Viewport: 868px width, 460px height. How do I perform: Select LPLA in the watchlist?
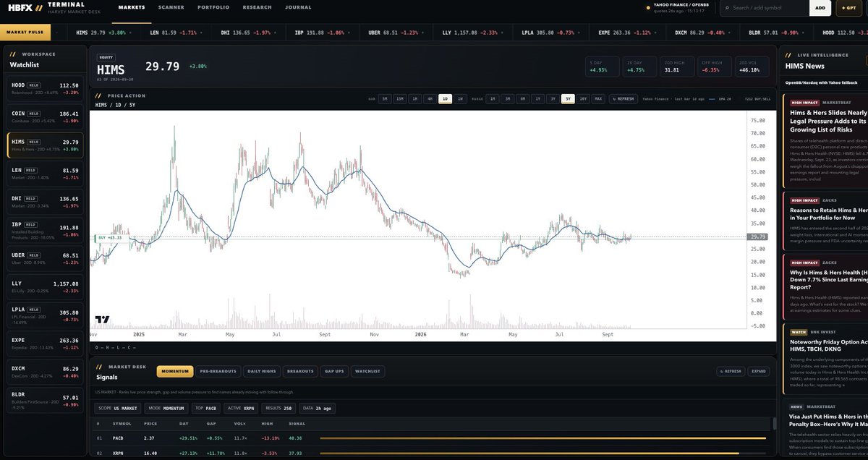[x=45, y=316]
